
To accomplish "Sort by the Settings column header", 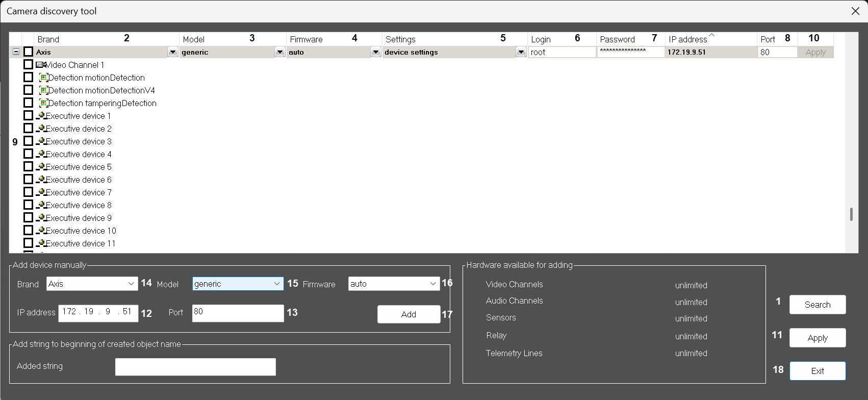I will [455, 39].
